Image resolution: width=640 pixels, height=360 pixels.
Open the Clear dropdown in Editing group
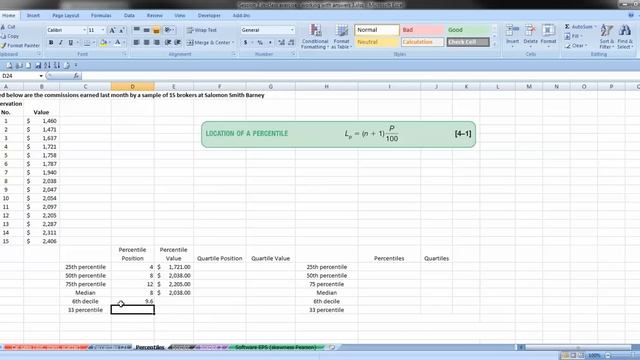[x=576, y=46]
